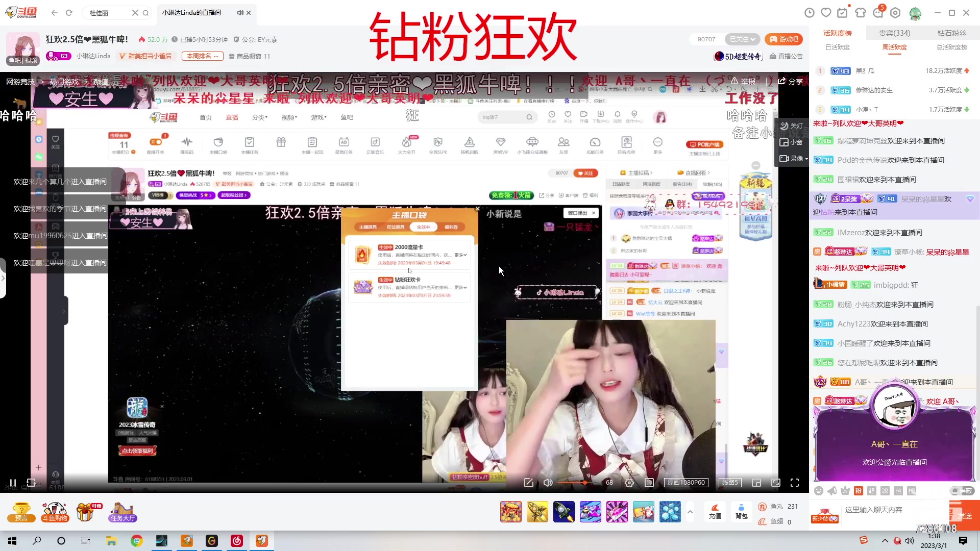Open the 主播口袋 icon in anchor toolbar
980x551 pixels.
(x=218, y=144)
